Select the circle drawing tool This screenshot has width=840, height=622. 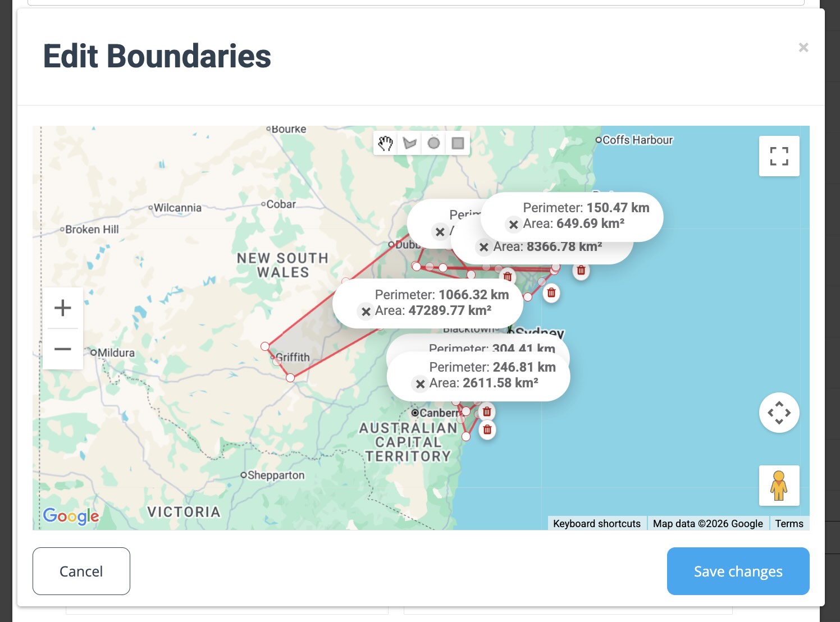(433, 143)
